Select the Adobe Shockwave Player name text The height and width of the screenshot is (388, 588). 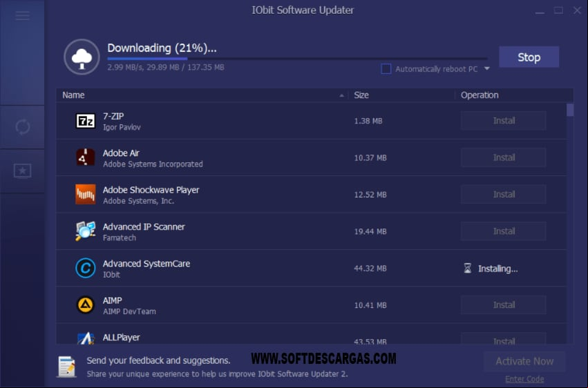(x=151, y=190)
